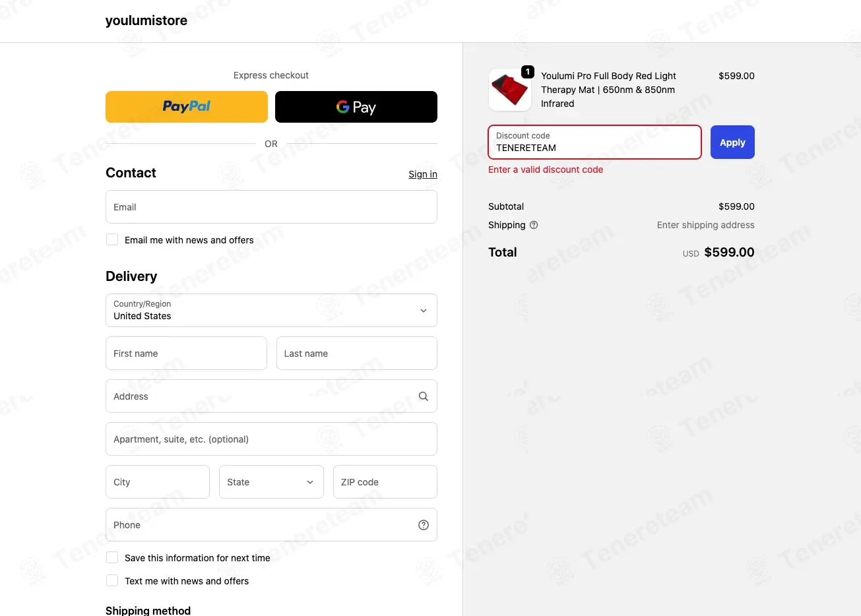The image size is (861, 616).
Task: Click the youlumistore logo title
Action: click(146, 20)
